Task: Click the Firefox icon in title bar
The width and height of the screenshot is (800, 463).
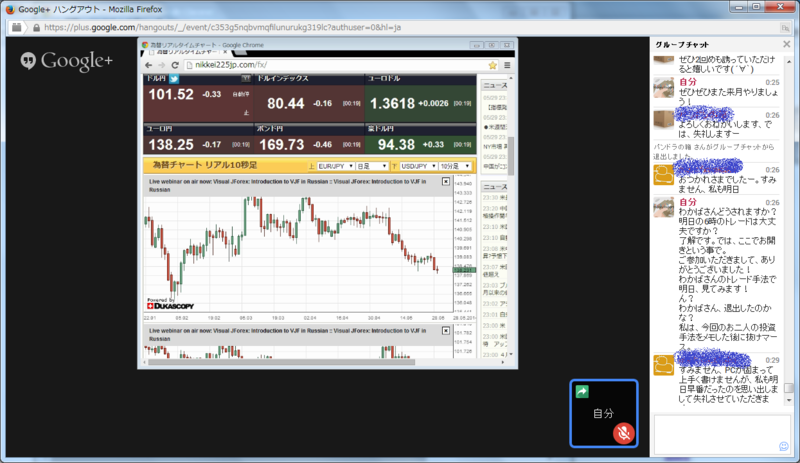Action: point(10,9)
